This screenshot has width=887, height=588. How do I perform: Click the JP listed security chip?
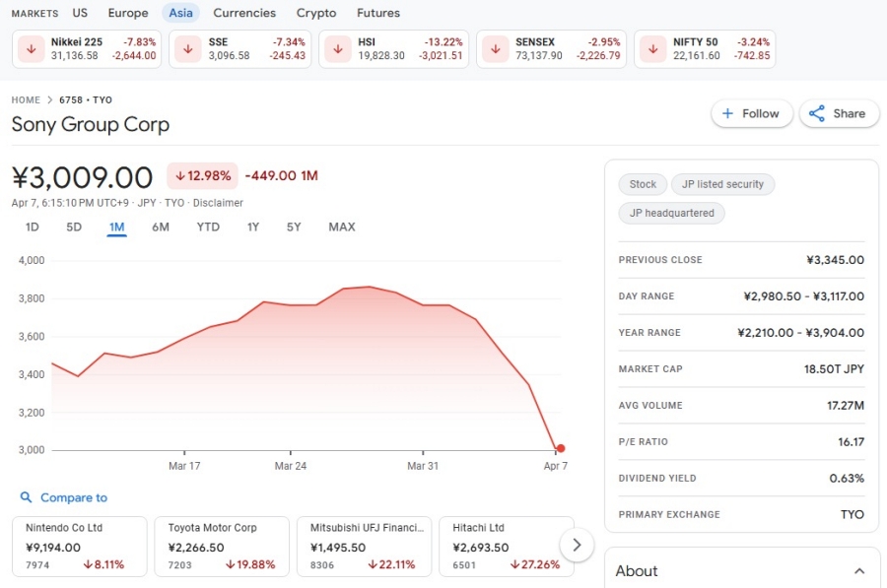[722, 184]
